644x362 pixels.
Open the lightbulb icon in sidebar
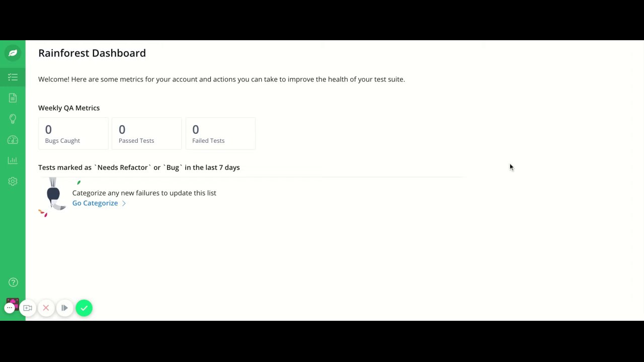tap(13, 119)
